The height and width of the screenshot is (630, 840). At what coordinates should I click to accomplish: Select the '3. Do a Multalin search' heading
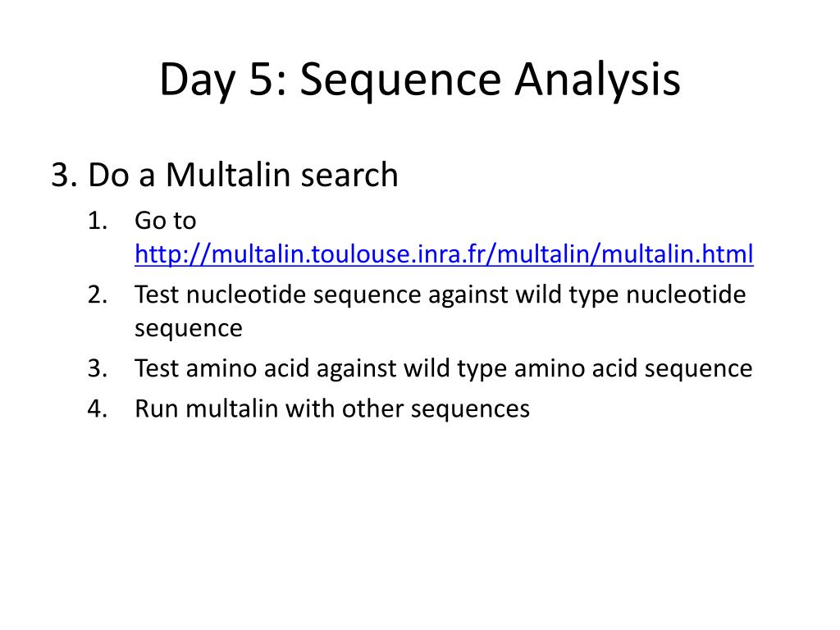coord(225,175)
